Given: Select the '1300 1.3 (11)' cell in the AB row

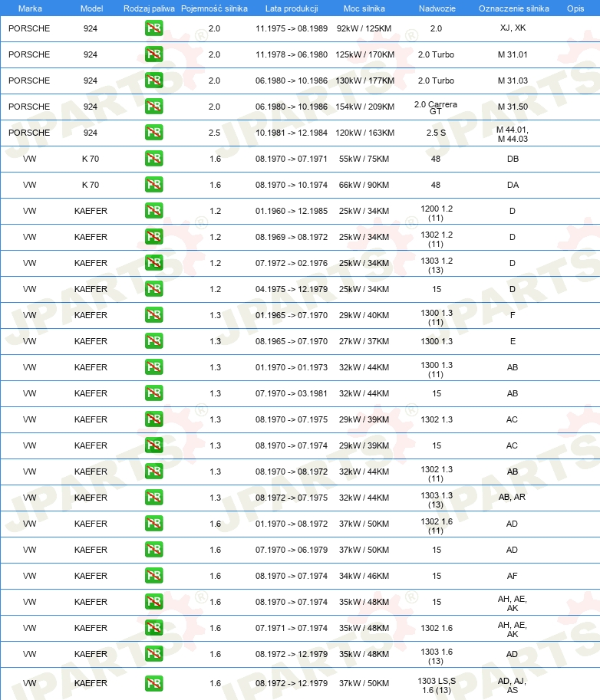Looking at the screenshot, I should 437,370.
